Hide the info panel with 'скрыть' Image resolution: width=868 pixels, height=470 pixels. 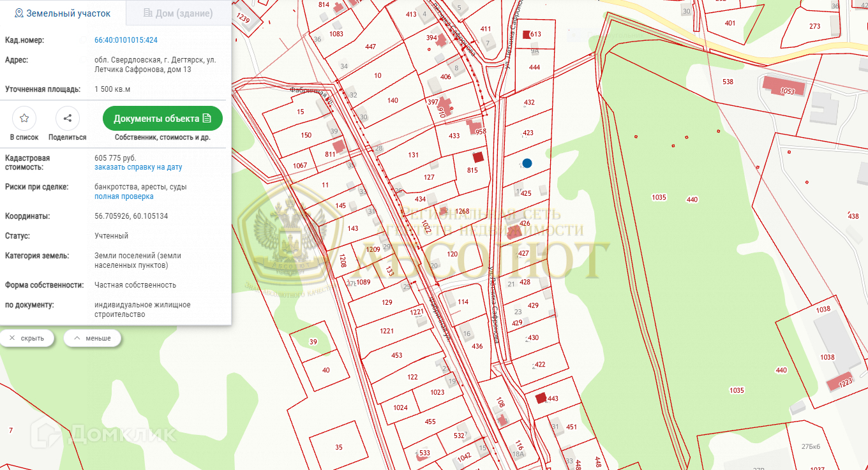(27, 338)
